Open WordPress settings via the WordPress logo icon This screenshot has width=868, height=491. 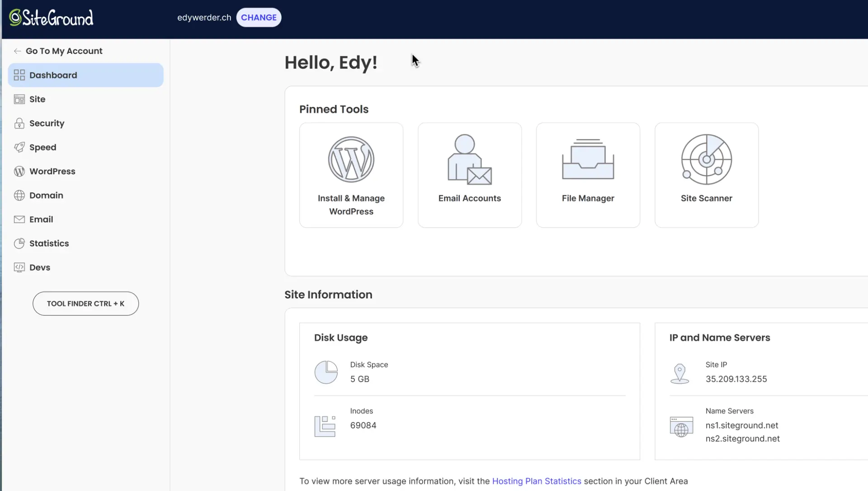click(19, 171)
